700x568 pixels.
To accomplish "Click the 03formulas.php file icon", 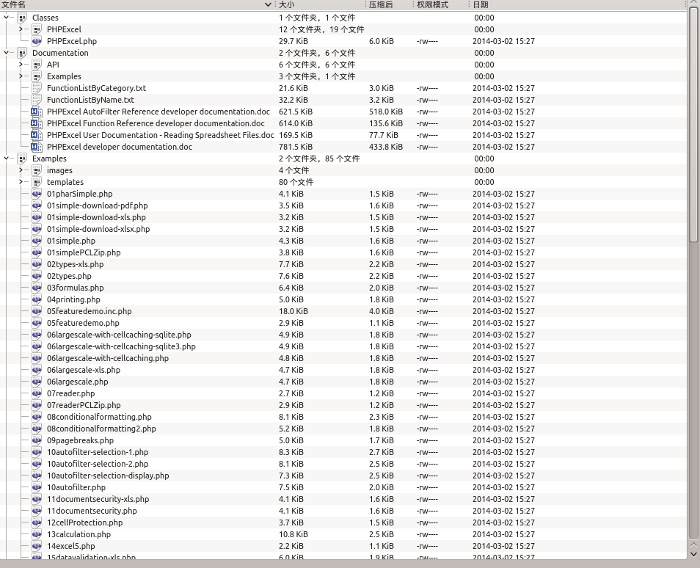I will coord(37,288).
